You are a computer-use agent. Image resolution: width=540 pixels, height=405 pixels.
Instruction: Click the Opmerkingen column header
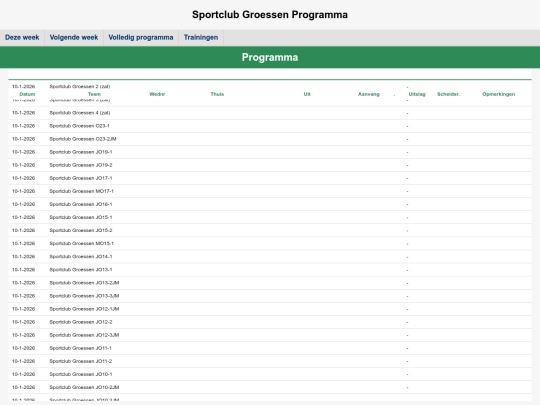[499, 94]
